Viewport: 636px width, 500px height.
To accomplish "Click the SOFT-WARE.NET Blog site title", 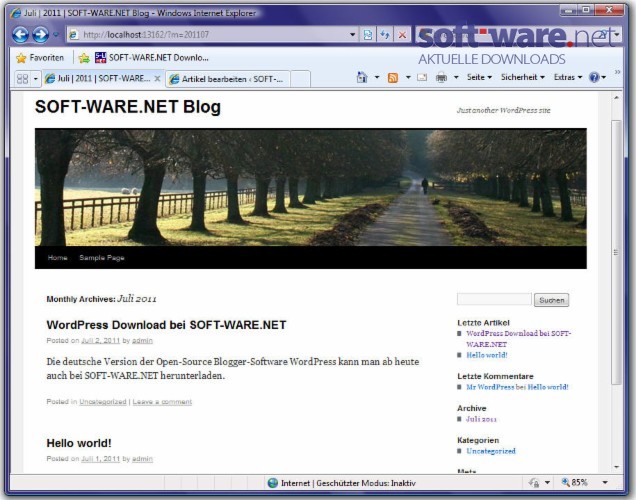I will click(x=128, y=107).
